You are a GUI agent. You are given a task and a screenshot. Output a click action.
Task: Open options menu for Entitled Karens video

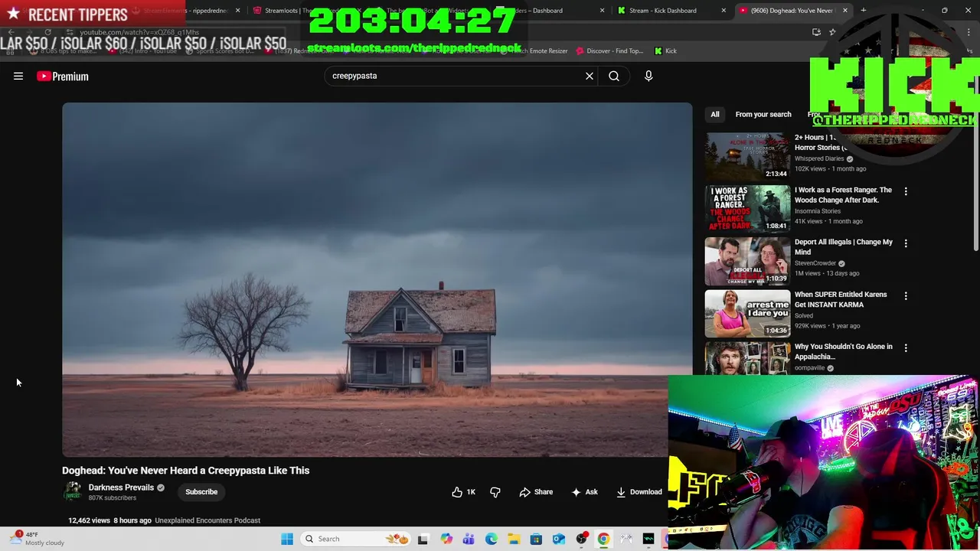pos(906,295)
